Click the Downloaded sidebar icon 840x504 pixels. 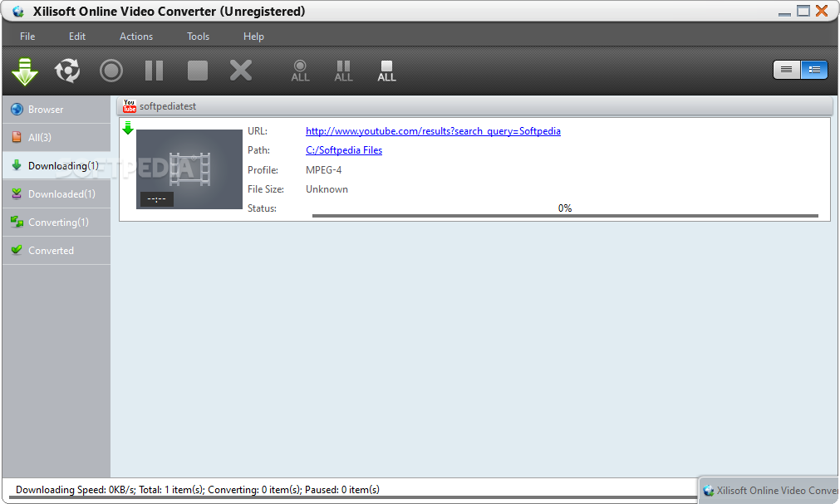point(17,193)
